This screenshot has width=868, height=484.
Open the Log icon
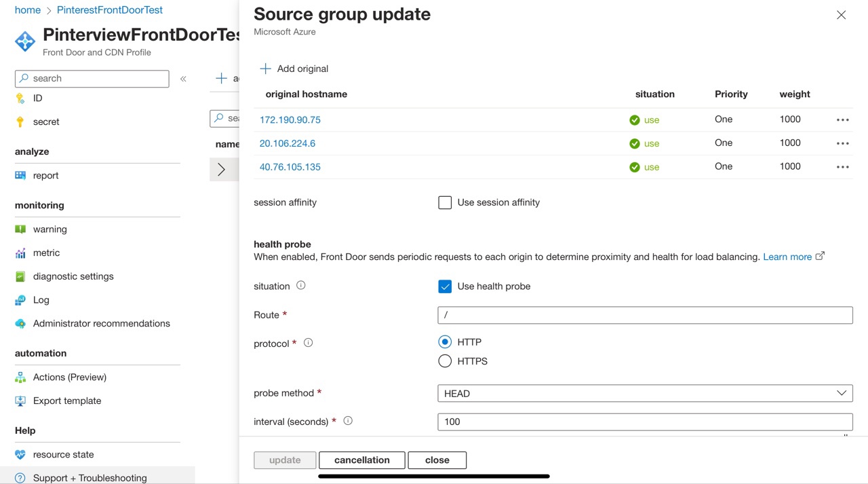point(20,300)
